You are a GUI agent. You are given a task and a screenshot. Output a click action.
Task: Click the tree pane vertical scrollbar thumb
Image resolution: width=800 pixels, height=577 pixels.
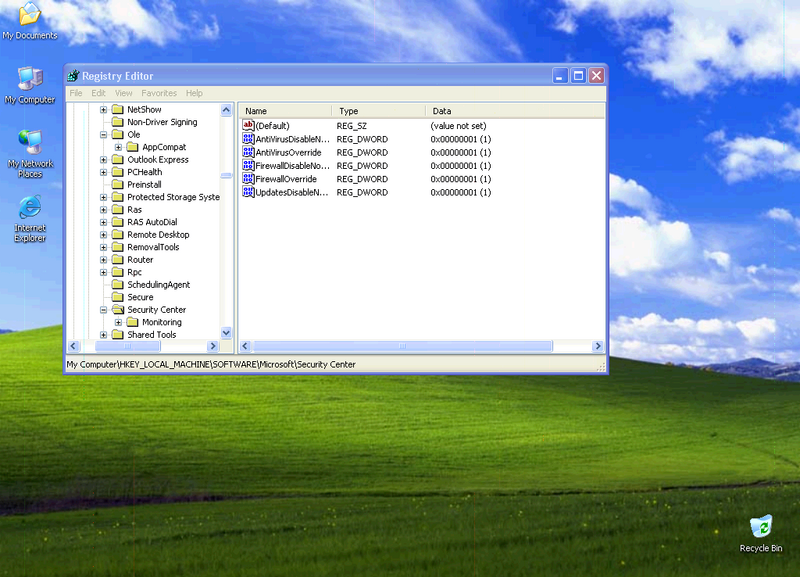coord(226,175)
